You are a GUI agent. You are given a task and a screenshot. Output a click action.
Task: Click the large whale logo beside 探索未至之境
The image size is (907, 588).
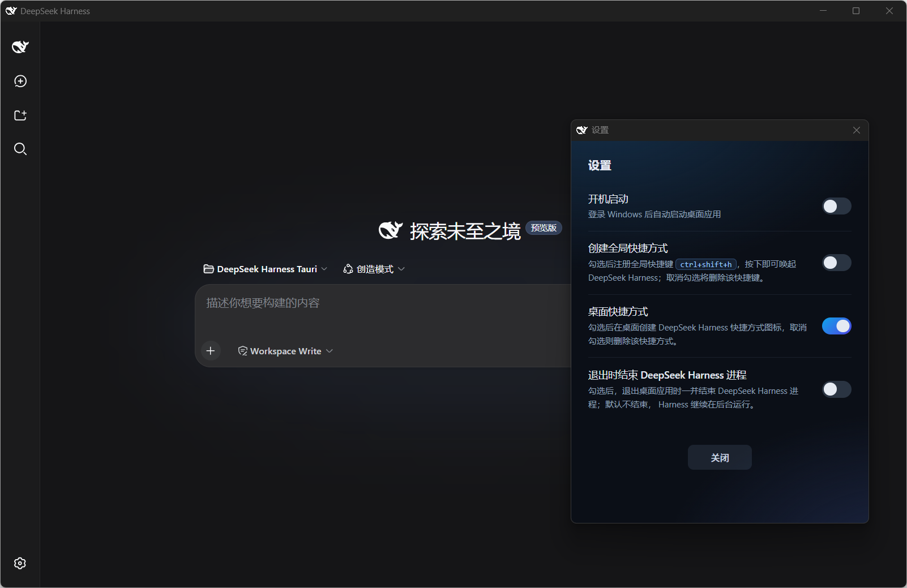(391, 230)
